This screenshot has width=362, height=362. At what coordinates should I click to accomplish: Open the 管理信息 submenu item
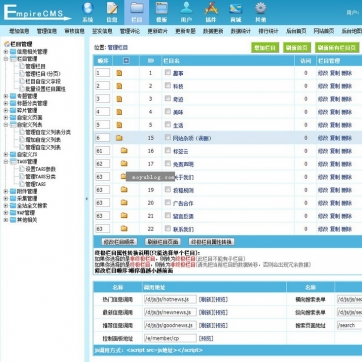coord(47,31)
